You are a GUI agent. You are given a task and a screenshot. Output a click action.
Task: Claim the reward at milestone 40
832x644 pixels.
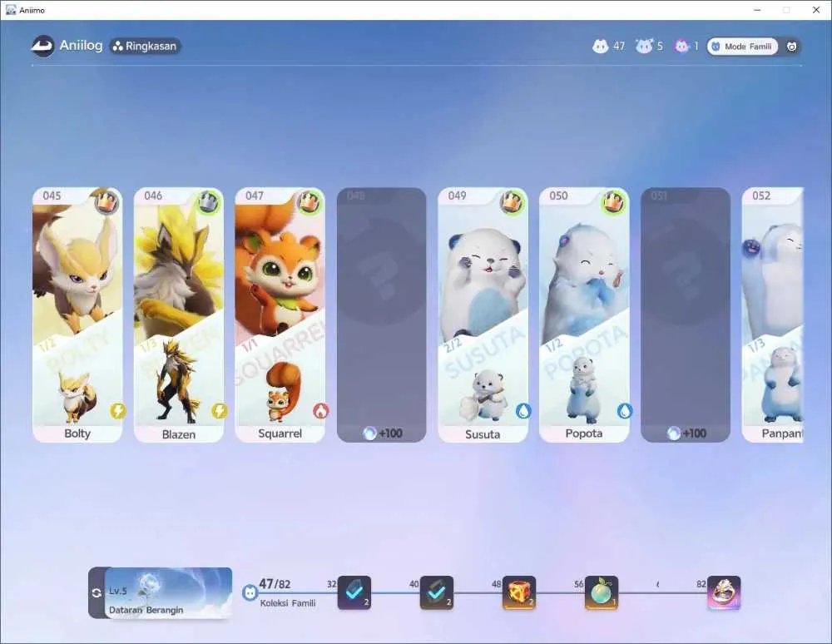coord(436,592)
